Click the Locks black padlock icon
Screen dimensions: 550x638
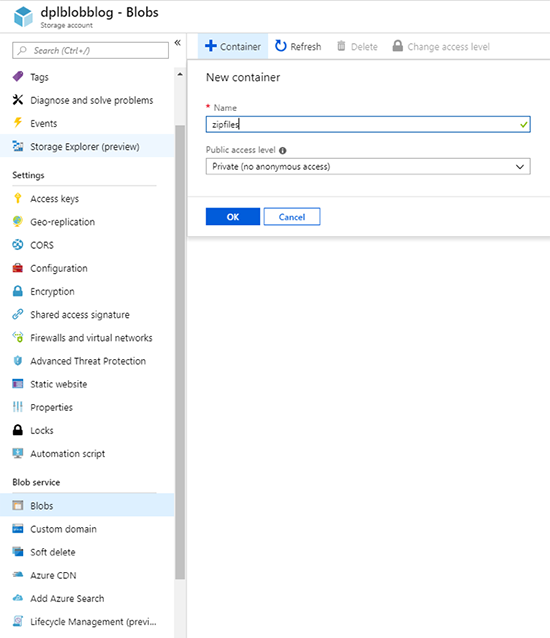coord(18,430)
